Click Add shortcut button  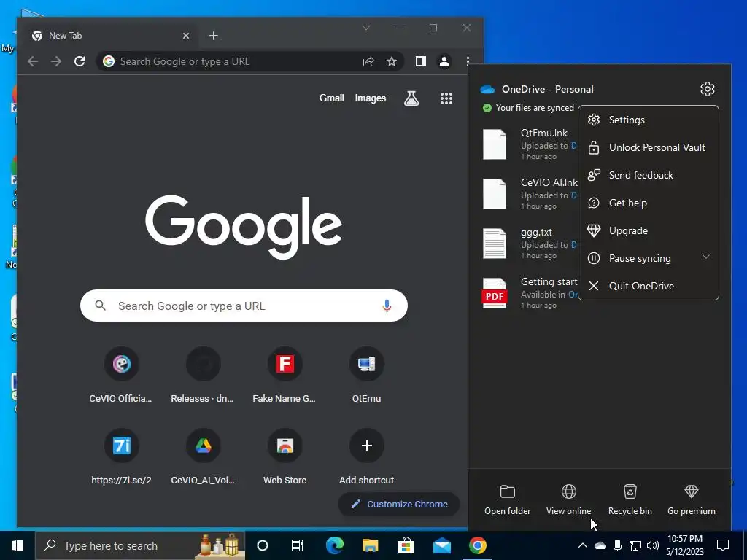(x=366, y=458)
